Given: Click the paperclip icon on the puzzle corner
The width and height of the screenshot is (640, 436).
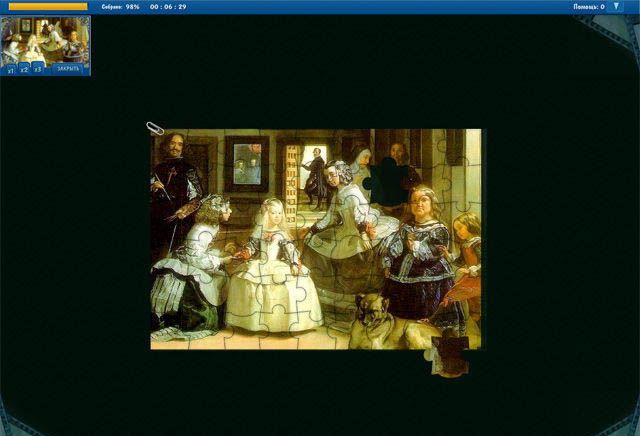Looking at the screenshot, I should tap(155, 128).
